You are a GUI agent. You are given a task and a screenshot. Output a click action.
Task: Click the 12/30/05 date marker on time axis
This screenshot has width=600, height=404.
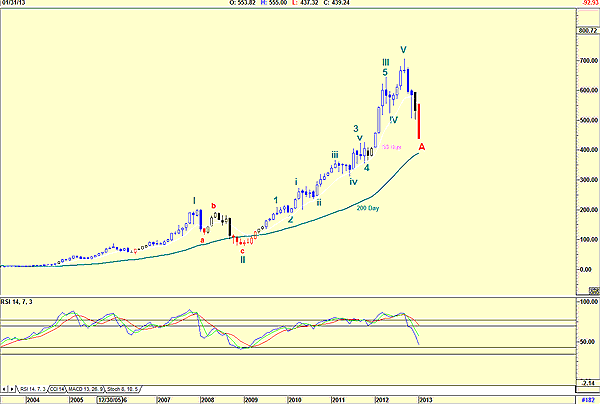tap(110, 398)
